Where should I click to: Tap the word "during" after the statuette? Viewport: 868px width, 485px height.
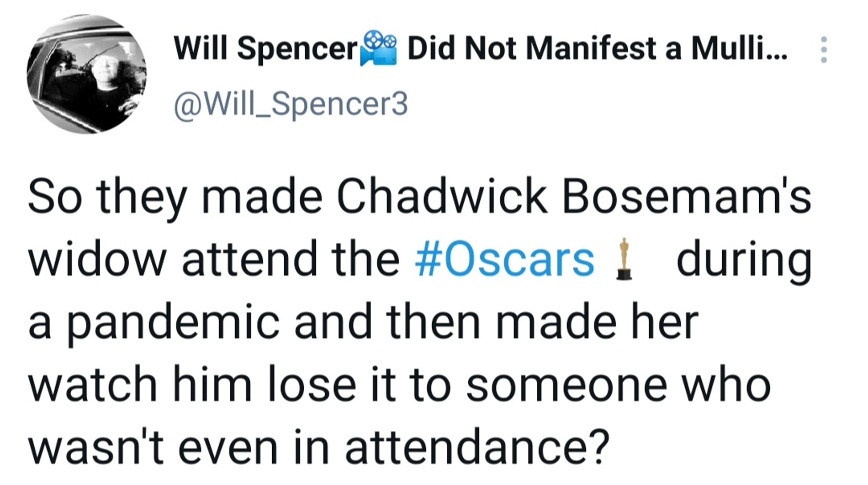744,259
